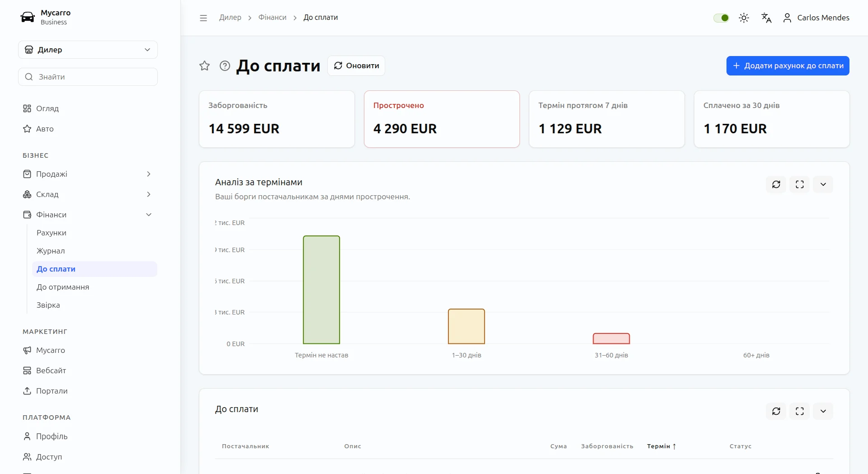Click Додати рахунок до сплати button
868x474 pixels.
coord(788,66)
